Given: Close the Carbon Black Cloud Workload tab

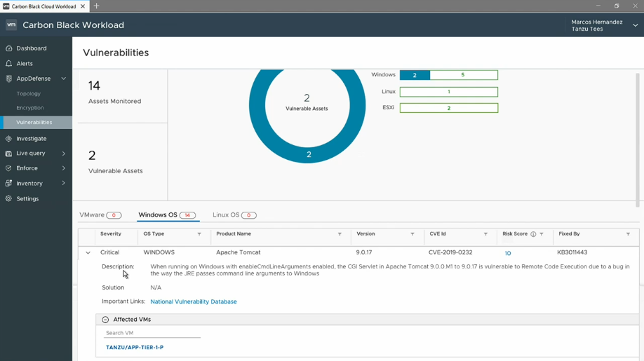Looking at the screenshot, I should [83, 6].
